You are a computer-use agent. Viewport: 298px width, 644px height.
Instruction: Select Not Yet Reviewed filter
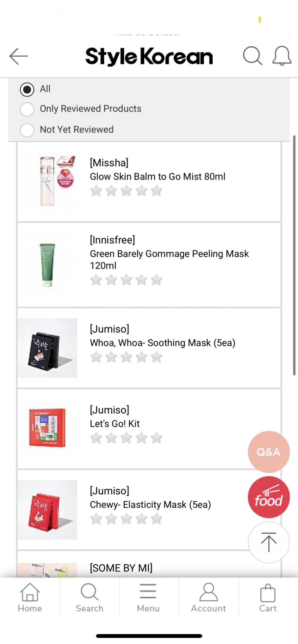pyautogui.click(x=27, y=130)
